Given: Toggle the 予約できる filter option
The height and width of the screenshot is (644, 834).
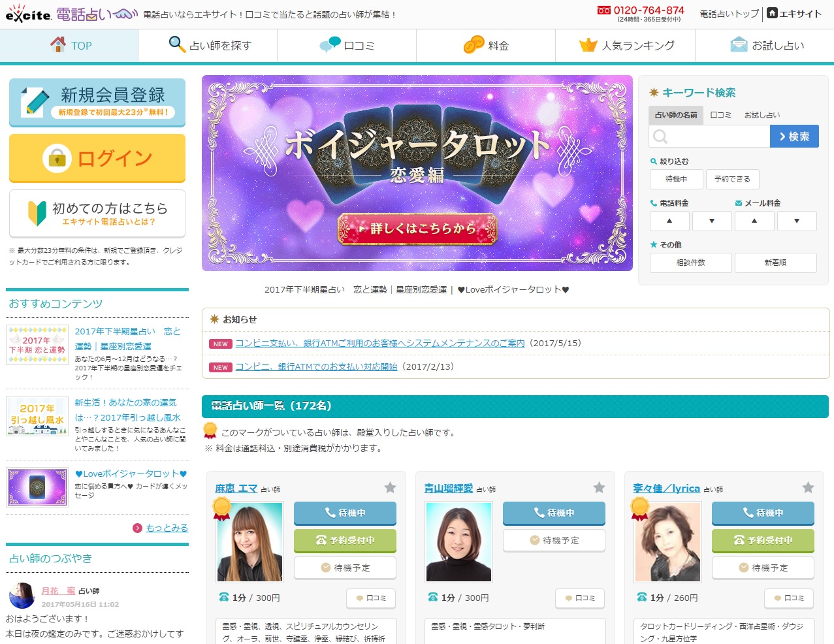Looking at the screenshot, I should (x=732, y=179).
